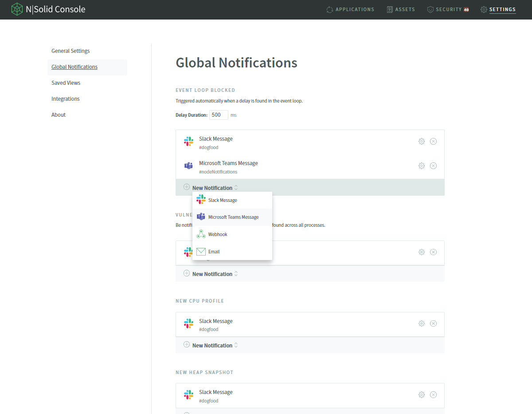532x414 pixels.
Task: Remove the vulnerability section notification
Action: click(434, 252)
